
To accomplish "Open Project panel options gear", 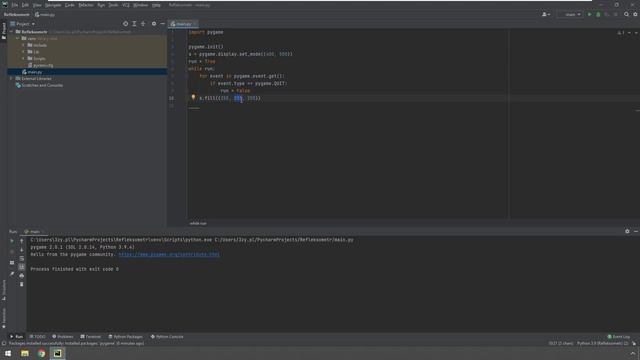I will [x=154, y=24].
